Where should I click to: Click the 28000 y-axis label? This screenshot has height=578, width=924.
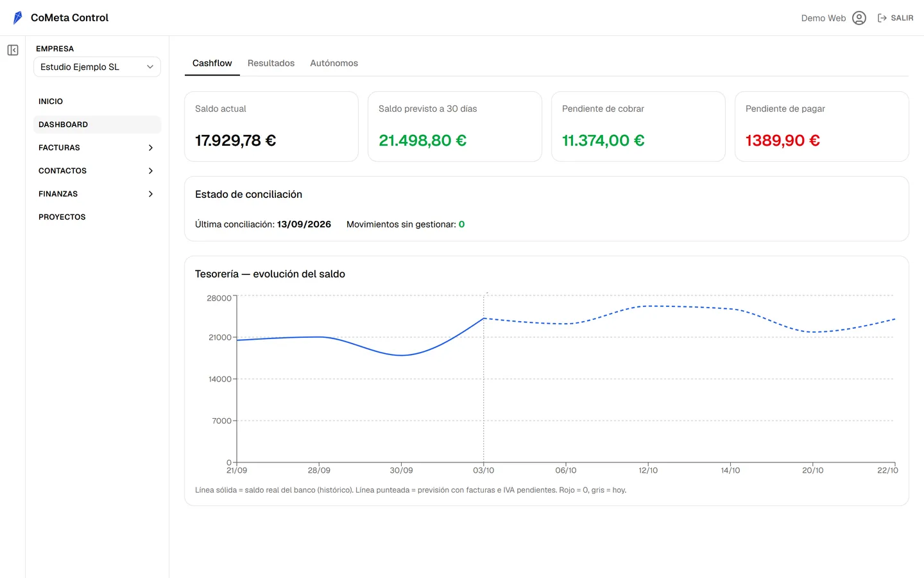219,298
